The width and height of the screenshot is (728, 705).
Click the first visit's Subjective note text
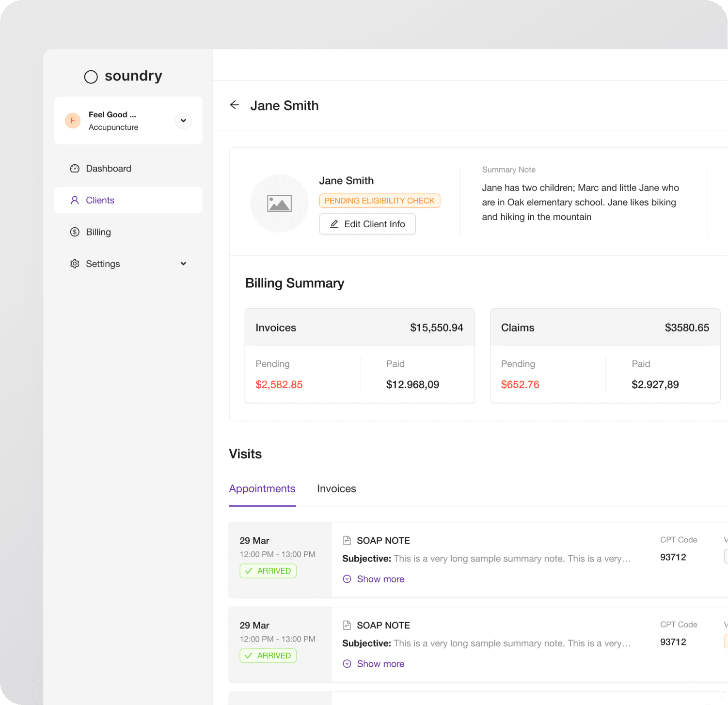(x=487, y=559)
